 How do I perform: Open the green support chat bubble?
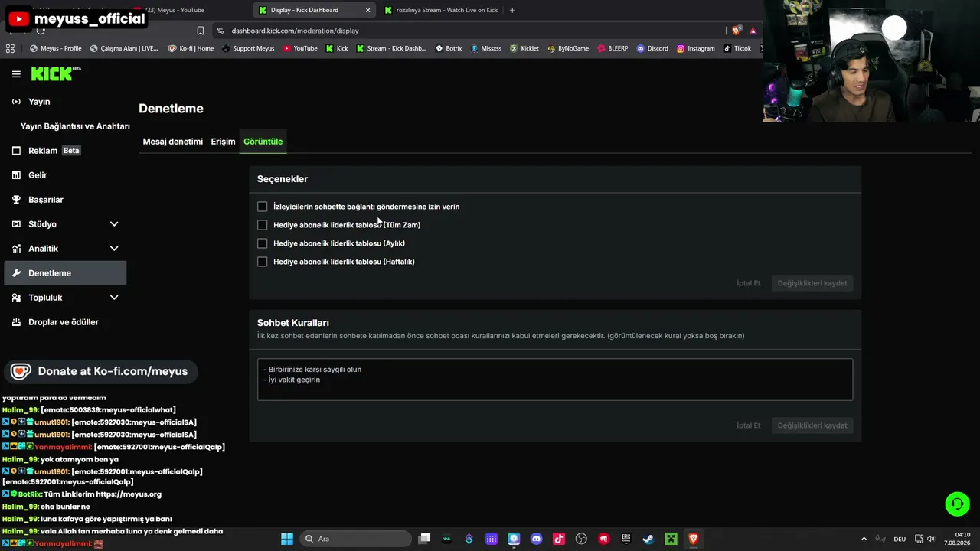[x=957, y=504]
